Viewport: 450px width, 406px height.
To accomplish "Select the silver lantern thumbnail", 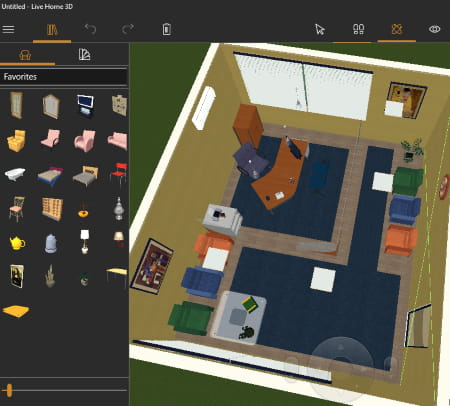I will [119, 209].
